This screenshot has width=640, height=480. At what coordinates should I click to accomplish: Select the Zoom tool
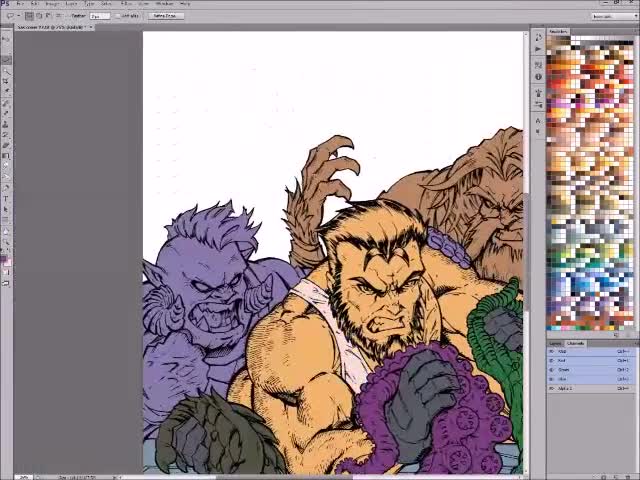point(6,242)
